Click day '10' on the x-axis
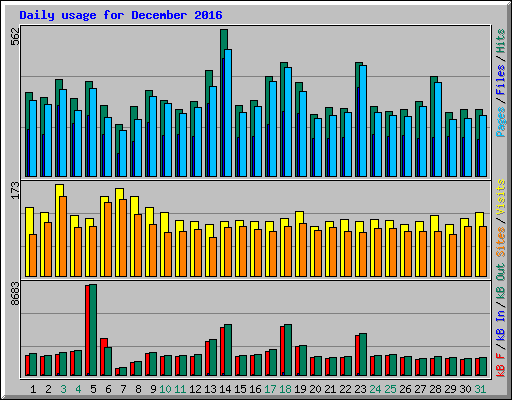The height and width of the screenshot is (400, 512). tap(165, 389)
